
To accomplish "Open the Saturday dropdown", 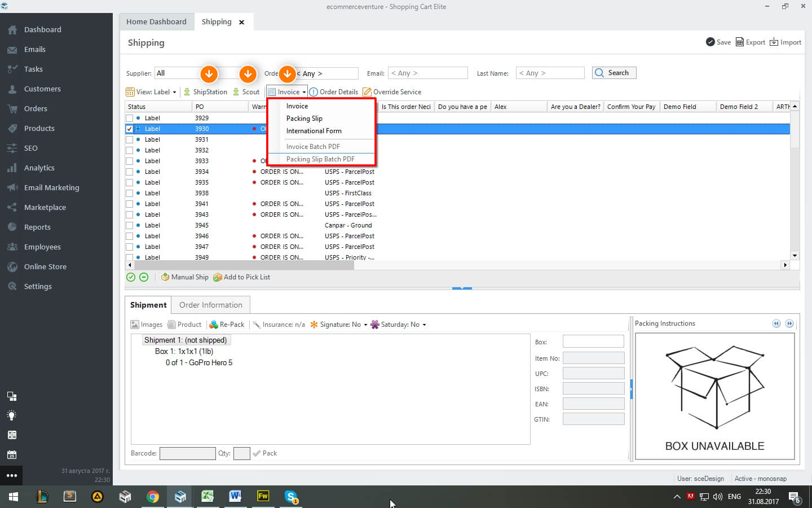I will tap(399, 325).
